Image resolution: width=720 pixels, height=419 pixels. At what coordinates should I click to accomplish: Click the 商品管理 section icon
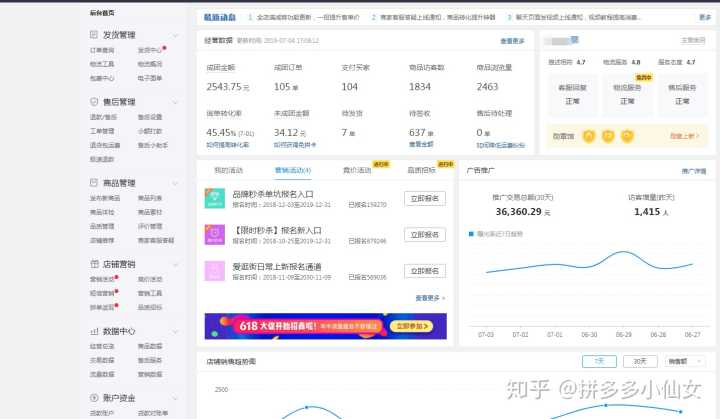[x=95, y=183]
